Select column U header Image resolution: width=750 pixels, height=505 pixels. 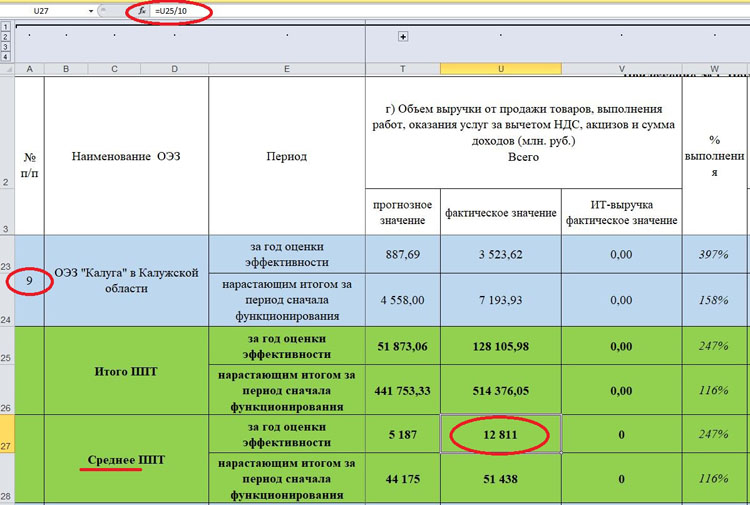pyautogui.click(x=500, y=70)
